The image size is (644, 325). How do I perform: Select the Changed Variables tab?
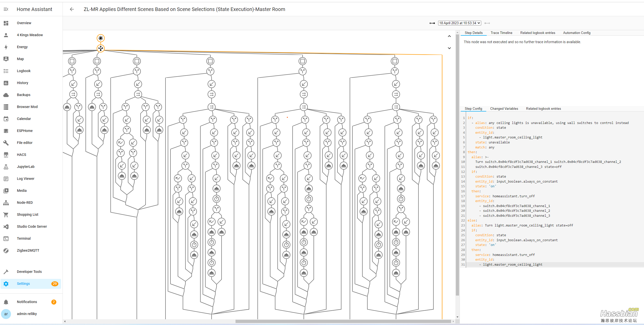coord(504,108)
